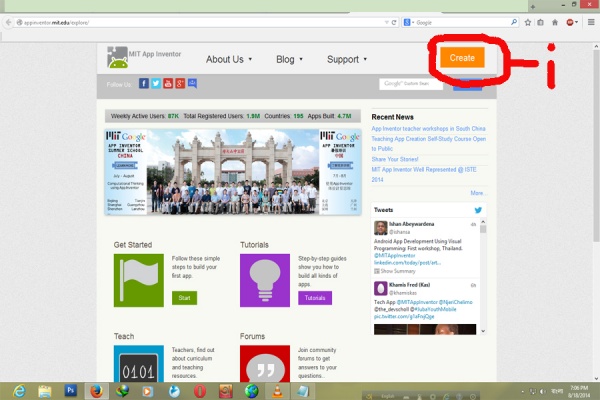The height and width of the screenshot is (400, 600).
Task: Click the red quotes Forums icon
Action: click(265, 364)
